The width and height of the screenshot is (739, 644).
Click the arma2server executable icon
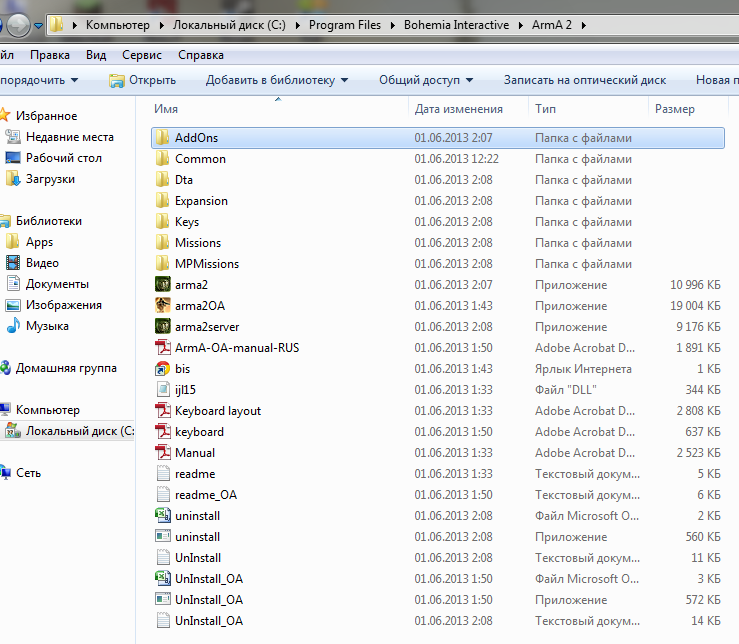[x=163, y=327]
